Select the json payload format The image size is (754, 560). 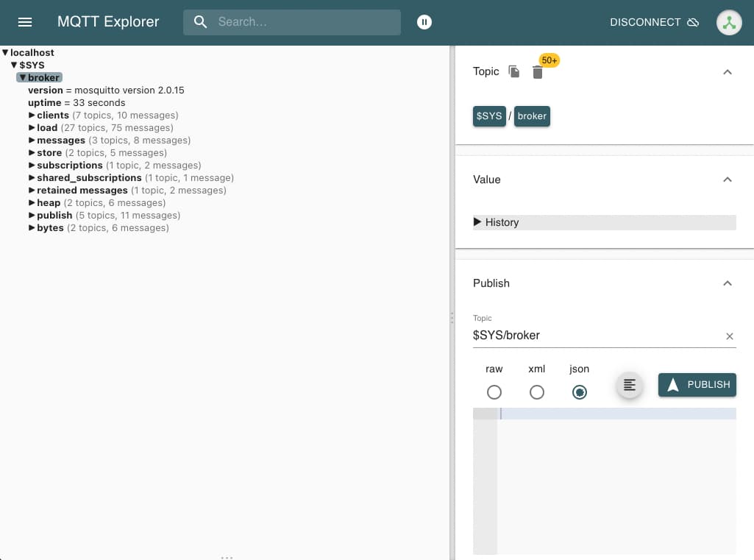coord(579,392)
